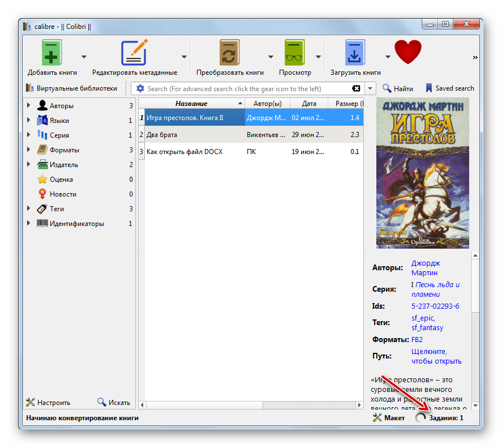Screen dimensions: 502x448
Task: Click the red heart donate icon
Action: [x=408, y=52]
